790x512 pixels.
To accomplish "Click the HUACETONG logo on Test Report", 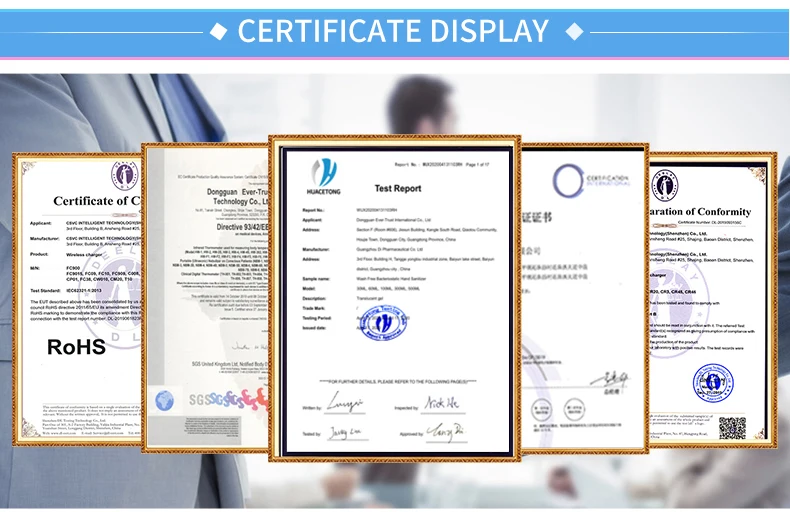I will [x=323, y=176].
